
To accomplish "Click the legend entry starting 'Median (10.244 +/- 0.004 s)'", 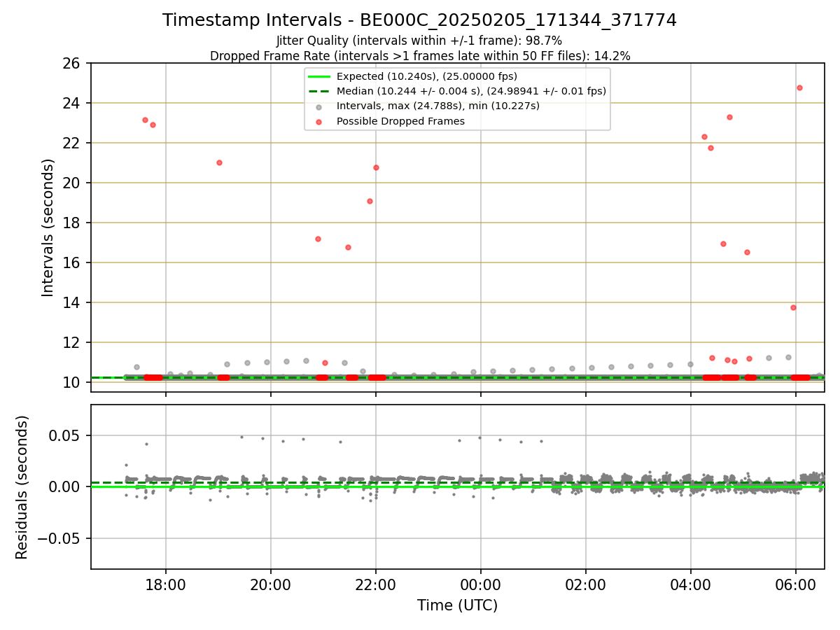I will 471,91.
